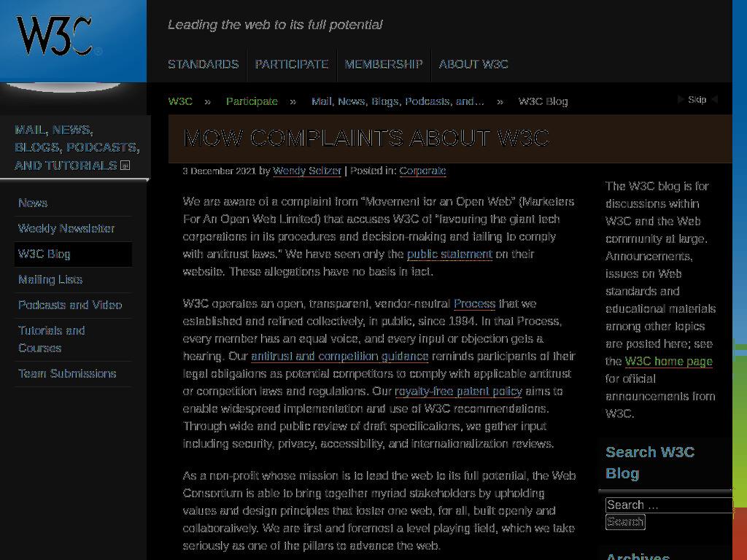Go to W3C breadcrumb link
Viewport: 747px width, 560px height.
pos(180,101)
